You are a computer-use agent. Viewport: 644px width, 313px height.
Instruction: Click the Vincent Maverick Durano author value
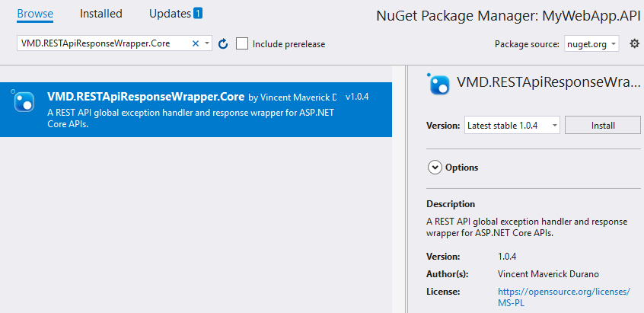click(548, 274)
